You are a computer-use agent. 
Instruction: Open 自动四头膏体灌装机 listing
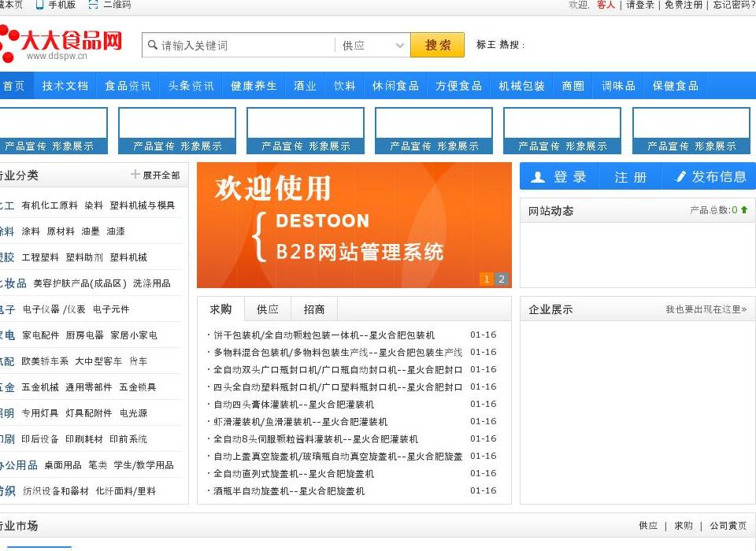point(294,405)
